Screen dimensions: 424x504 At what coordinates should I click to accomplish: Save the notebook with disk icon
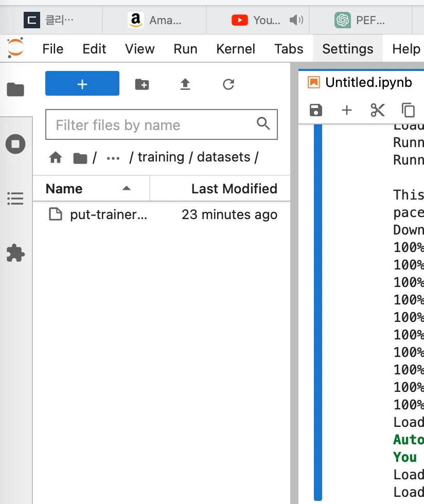(x=315, y=110)
